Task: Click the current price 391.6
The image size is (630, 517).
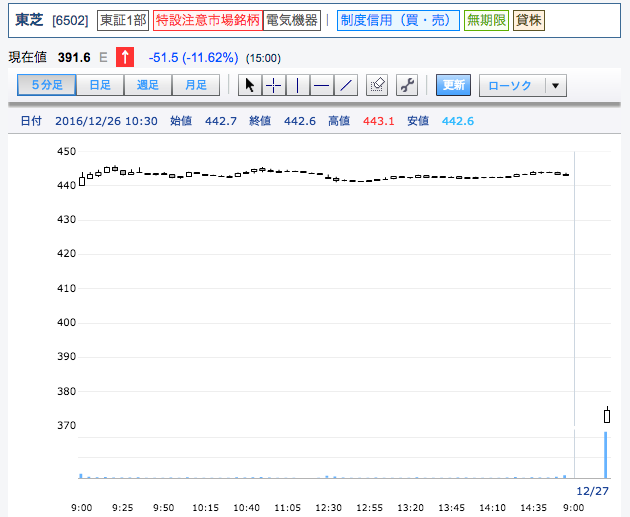Action: pos(74,57)
